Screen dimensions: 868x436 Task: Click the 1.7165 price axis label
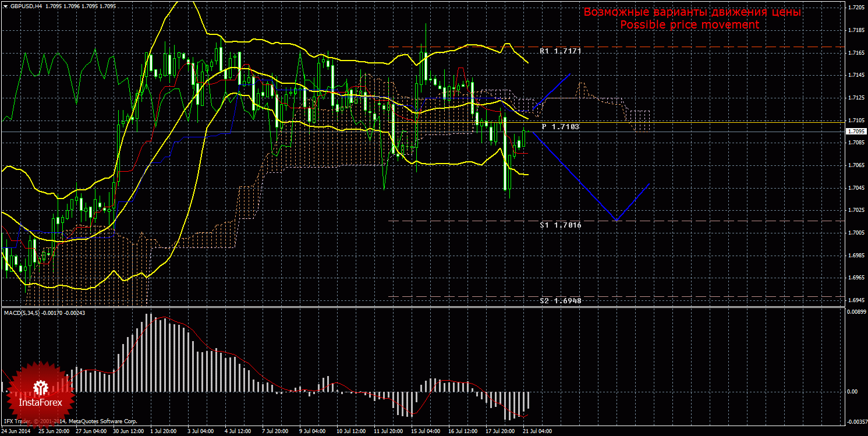point(856,53)
